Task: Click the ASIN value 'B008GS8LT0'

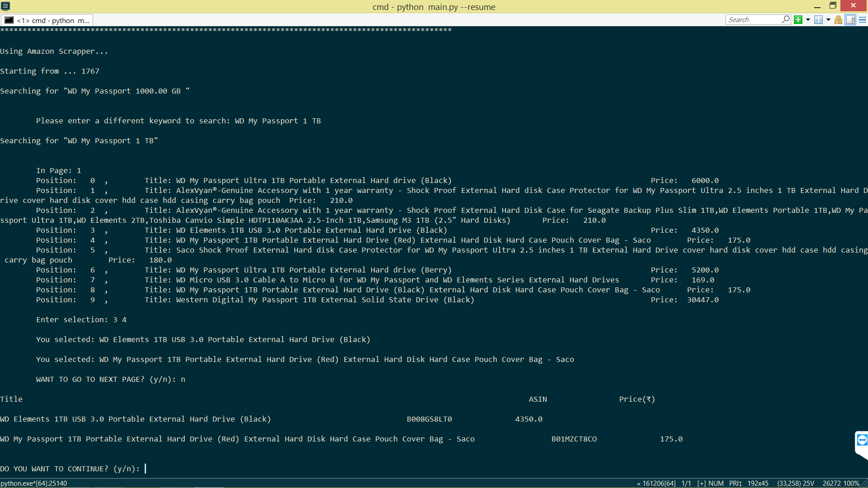Action: click(x=429, y=419)
